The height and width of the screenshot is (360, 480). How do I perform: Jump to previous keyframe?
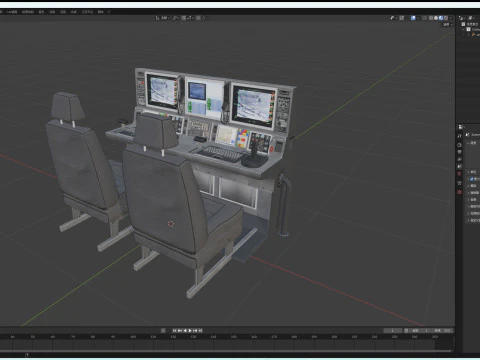click(180, 331)
